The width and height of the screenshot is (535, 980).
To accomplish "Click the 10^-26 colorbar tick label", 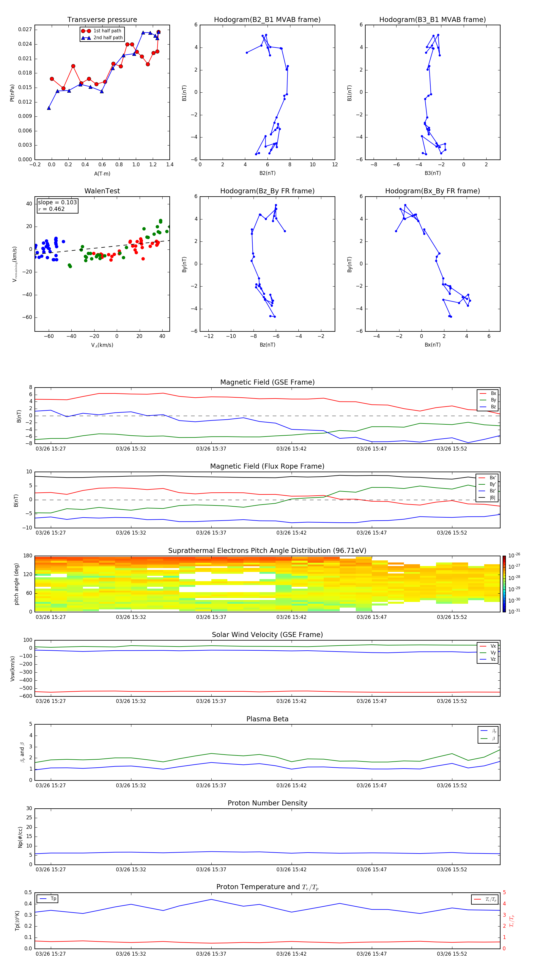I will point(514,555).
